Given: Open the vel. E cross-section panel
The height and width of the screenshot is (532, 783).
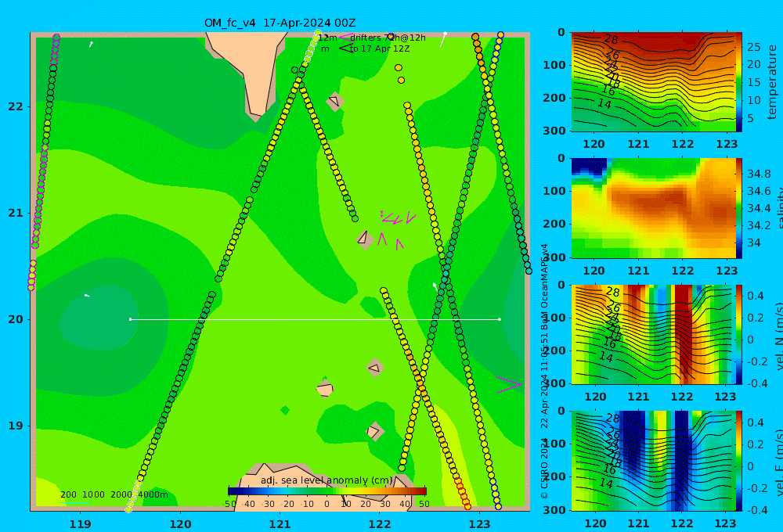Looking at the screenshot, I should click(653, 461).
